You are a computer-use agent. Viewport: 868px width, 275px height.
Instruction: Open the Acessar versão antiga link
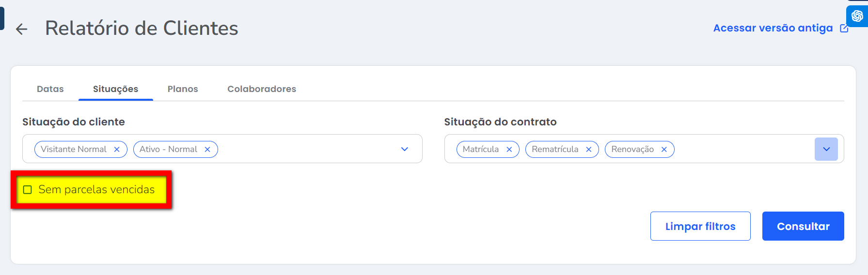(773, 28)
